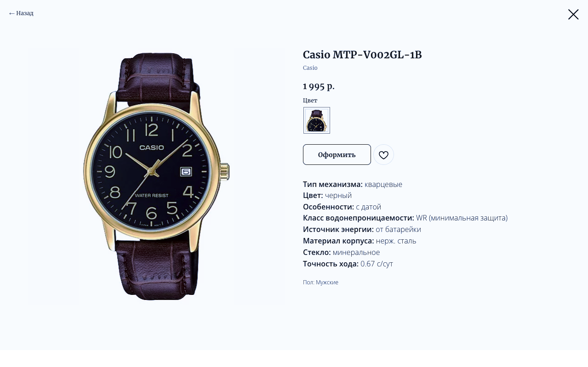Open the Casio brand link below the title
The image size is (588, 367).
point(310,68)
